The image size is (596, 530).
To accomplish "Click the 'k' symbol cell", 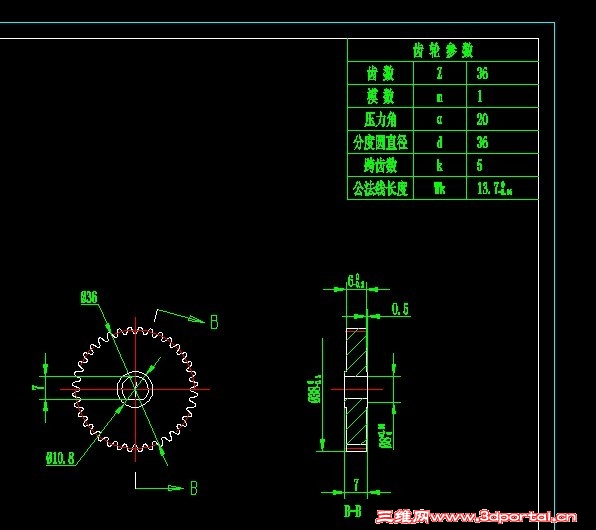I will click(440, 165).
